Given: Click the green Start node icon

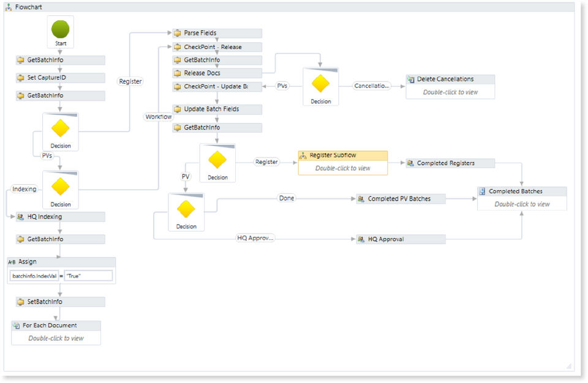Looking at the screenshot, I should click(60, 29).
